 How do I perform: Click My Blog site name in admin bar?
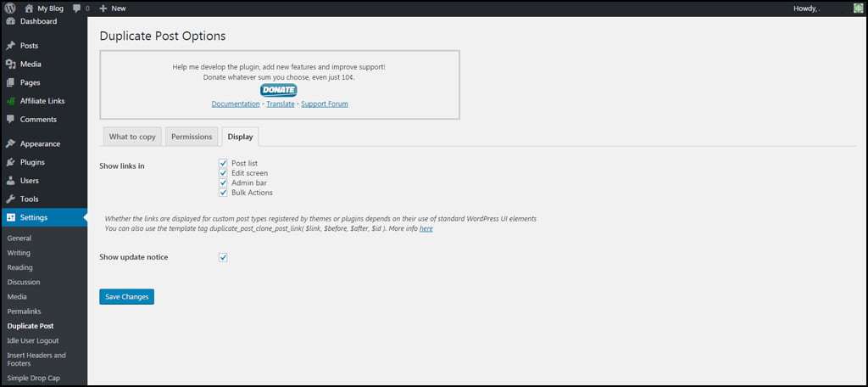pos(50,8)
